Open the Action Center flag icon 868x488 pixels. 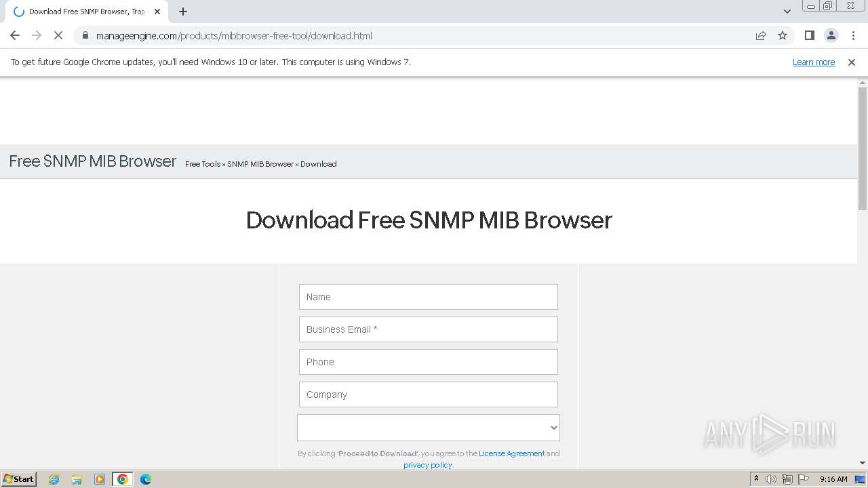804,479
